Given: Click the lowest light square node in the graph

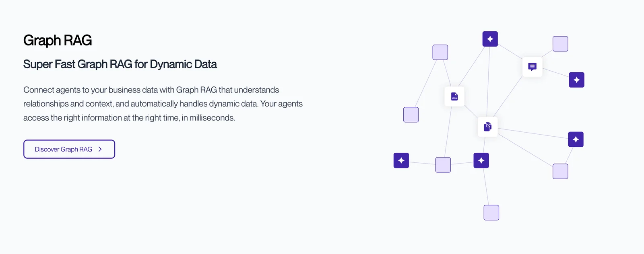Looking at the screenshot, I should coord(491,213).
